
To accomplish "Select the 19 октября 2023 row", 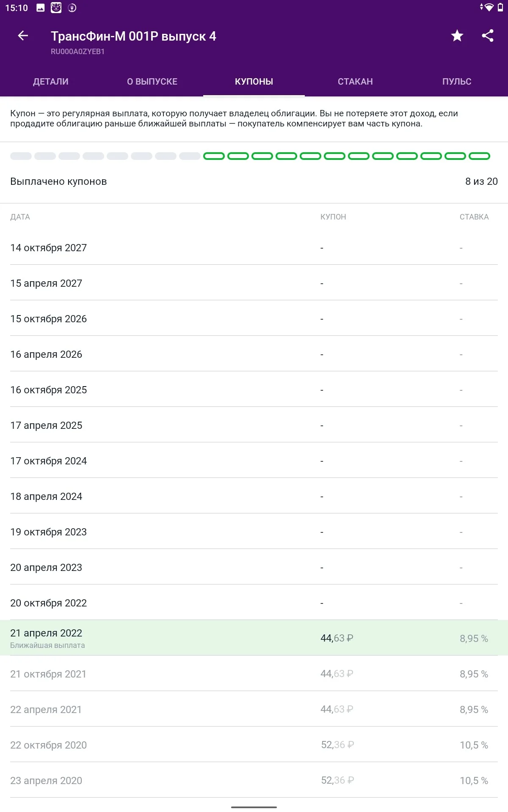I will pos(254,532).
